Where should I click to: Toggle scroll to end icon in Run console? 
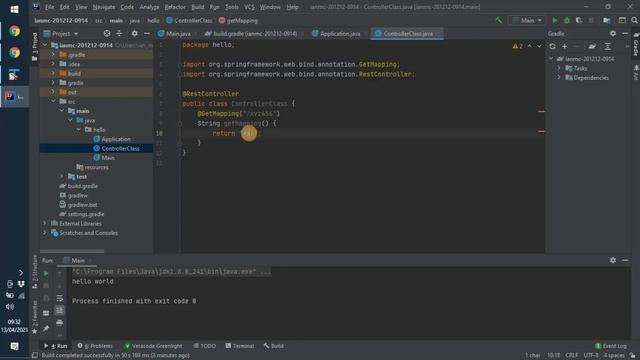pos(60,310)
